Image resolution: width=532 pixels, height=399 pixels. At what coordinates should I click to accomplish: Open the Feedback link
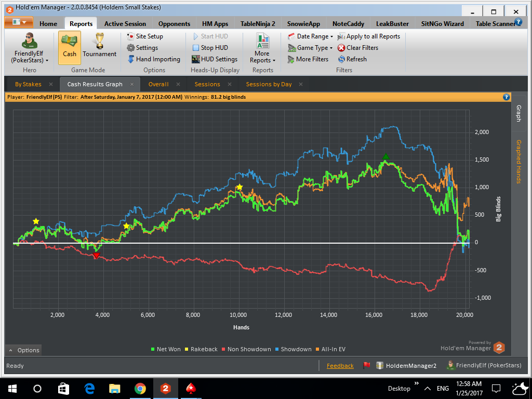(x=340, y=366)
